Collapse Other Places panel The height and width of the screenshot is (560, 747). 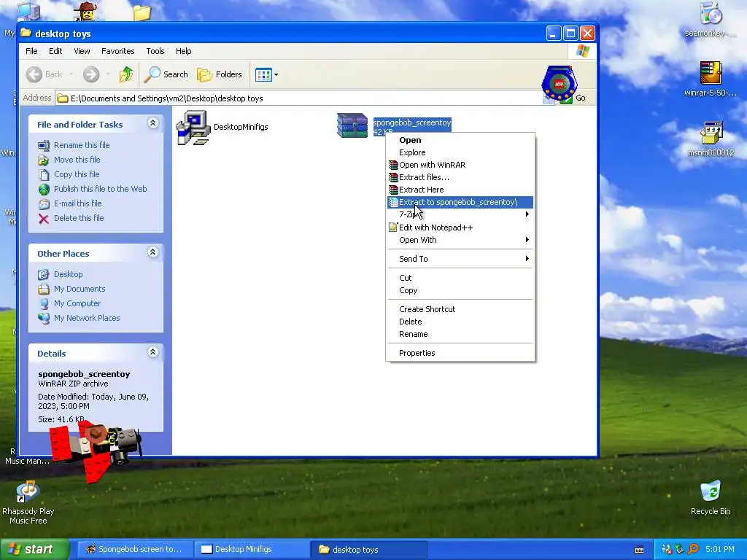[152, 252]
